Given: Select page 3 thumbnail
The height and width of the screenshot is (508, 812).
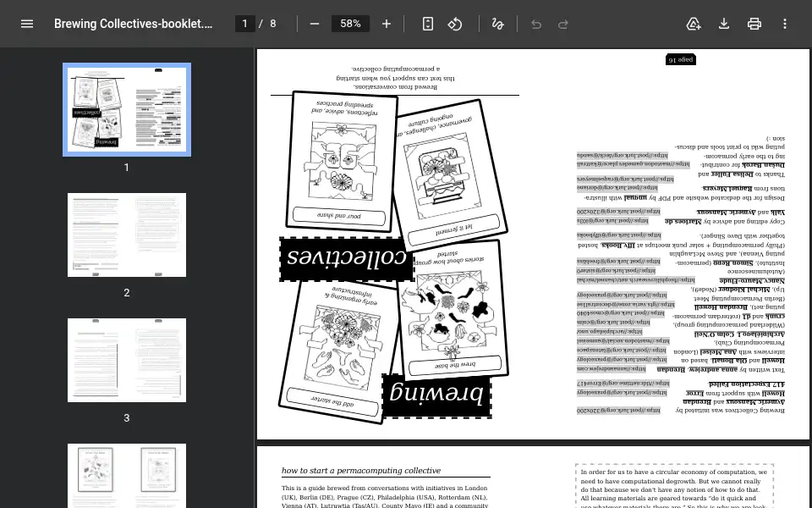Looking at the screenshot, I should pyautogui.click(x=127, y=361).
